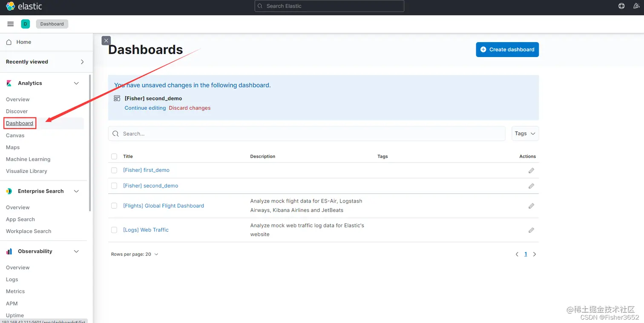Viewport: 644px width, 323px height.
Task: Open Machine Learning in sidebar
Action: (28, 160)
